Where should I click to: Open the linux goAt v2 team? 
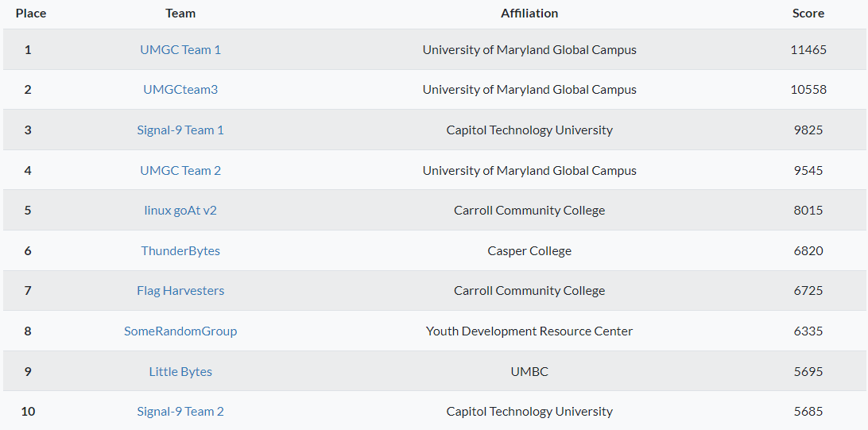pyautogui.click(x=180, y=211)
